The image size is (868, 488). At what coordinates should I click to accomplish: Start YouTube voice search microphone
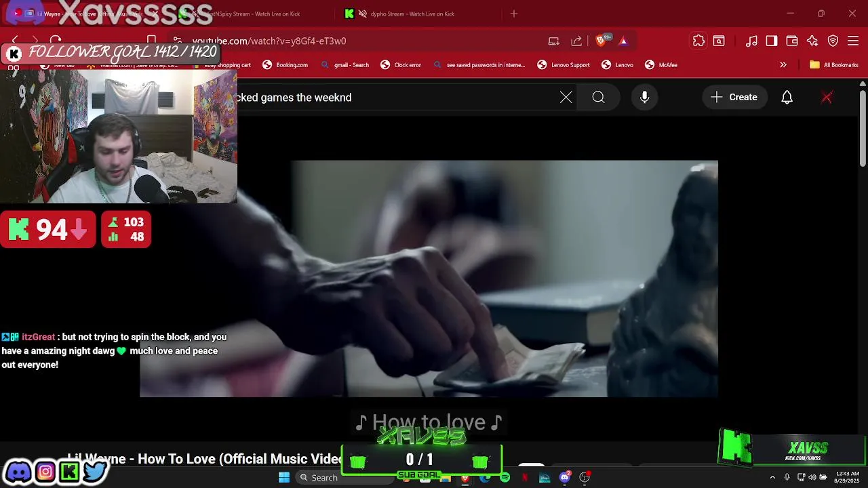[x=645, y=98]
